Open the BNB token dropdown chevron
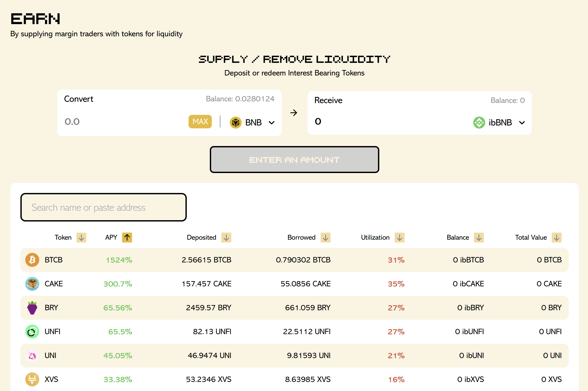The image size is (588, 391). pyautogui.click(x=272, y=123)
